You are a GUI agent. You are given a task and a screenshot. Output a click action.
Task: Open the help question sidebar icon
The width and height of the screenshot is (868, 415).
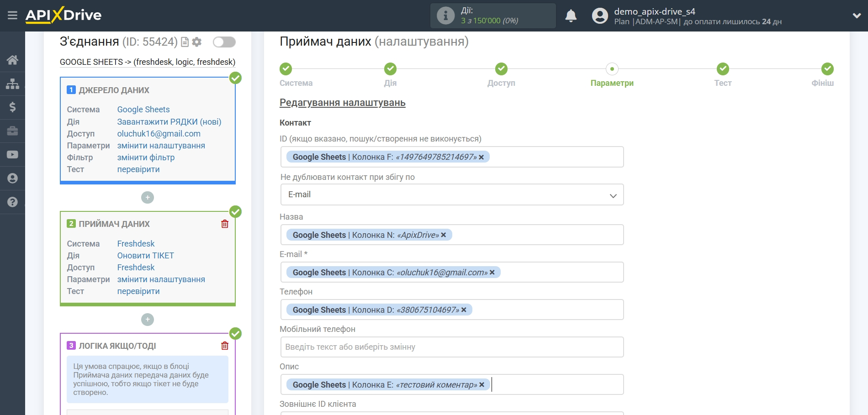[12, 202]
